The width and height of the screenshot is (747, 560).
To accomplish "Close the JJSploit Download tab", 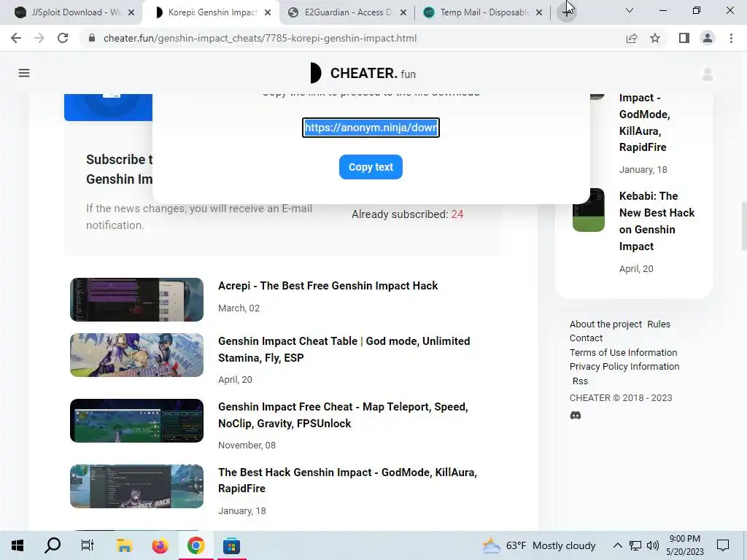I will [131, 12].
